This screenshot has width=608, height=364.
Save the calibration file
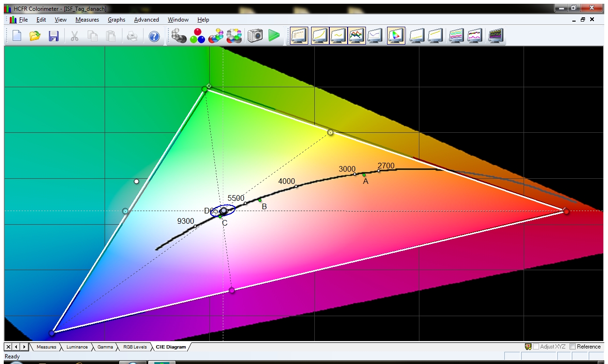53,36
